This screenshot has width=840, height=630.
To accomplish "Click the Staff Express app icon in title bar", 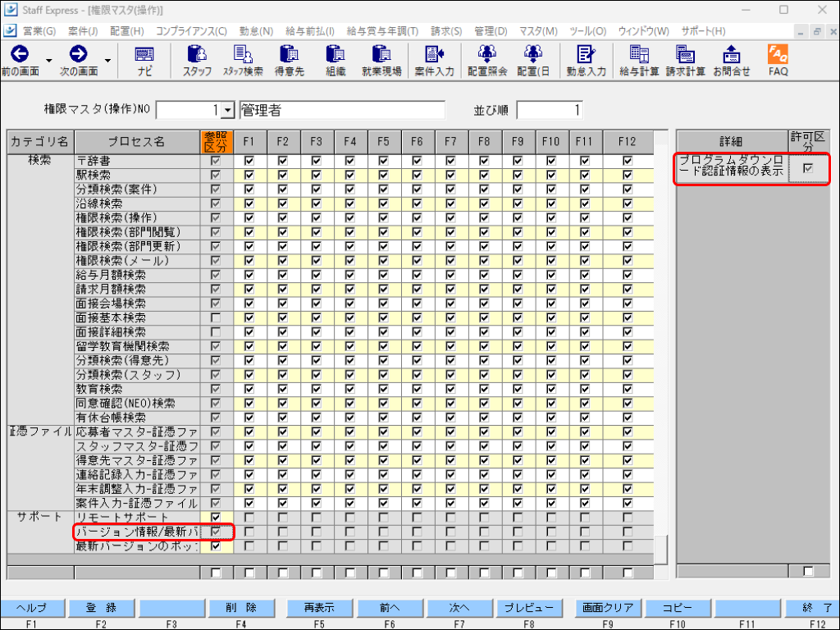I will tap(10, 10).
